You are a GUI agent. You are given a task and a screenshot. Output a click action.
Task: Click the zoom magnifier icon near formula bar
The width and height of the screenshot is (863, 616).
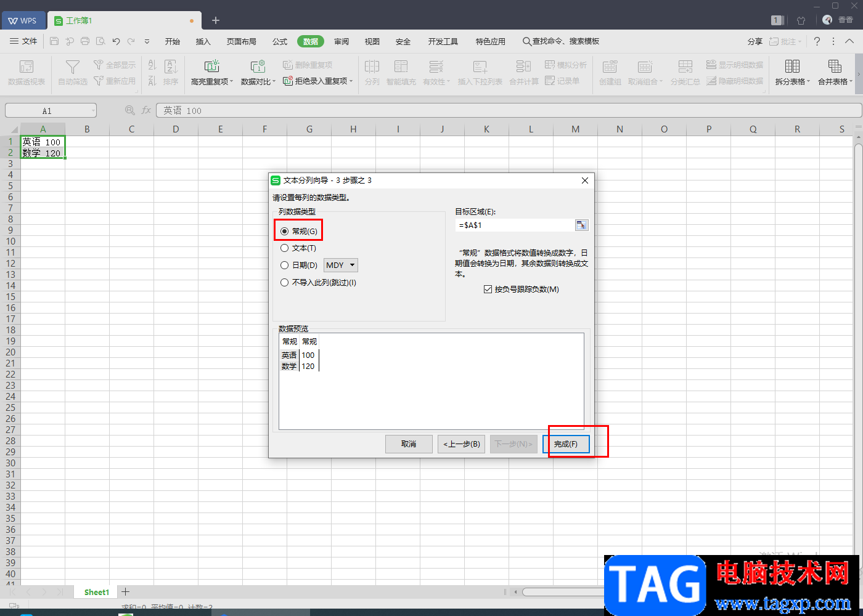[130, 110]
